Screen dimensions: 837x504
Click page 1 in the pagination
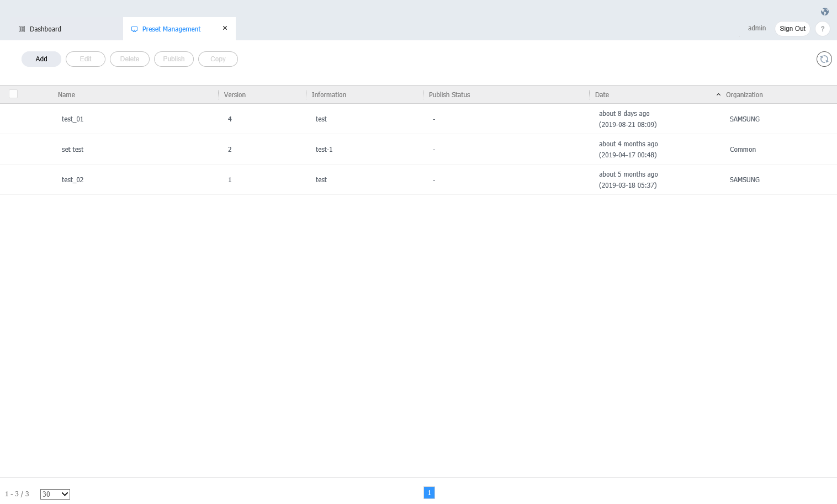(429, 492)
